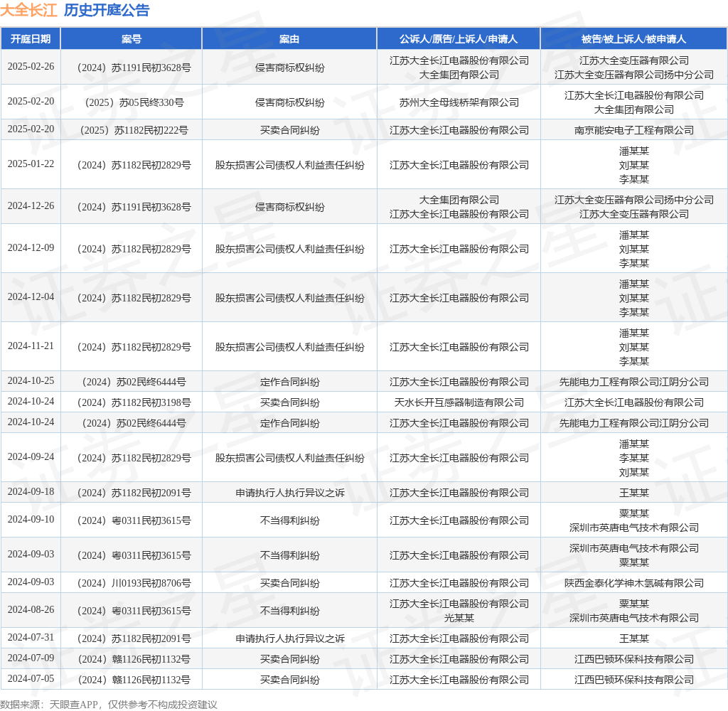Click 粟某某 in the 2024-09-10 row
Viewport: 728px width, 711px height.
[x=633, y=513]
